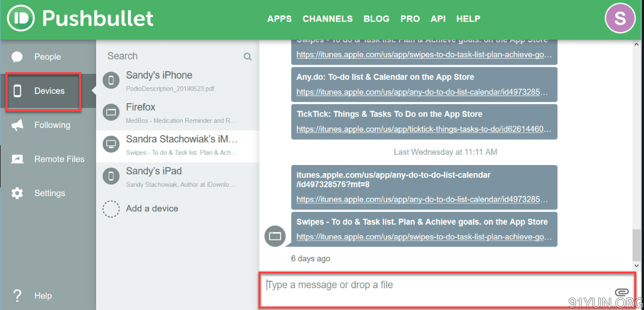
Task: Click the Firefox browser device icon
Action: (111, 112)
